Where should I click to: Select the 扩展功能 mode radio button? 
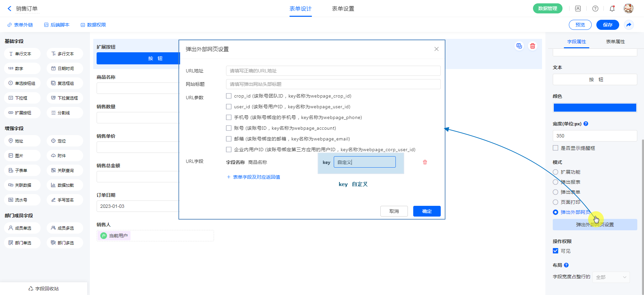coord(555,172)
